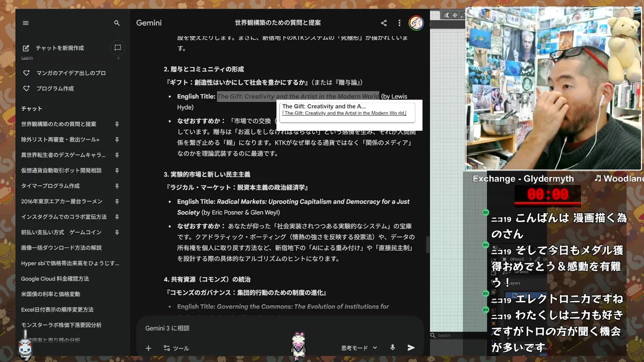Click the red 00:00 stream timer

pos(547,195)
